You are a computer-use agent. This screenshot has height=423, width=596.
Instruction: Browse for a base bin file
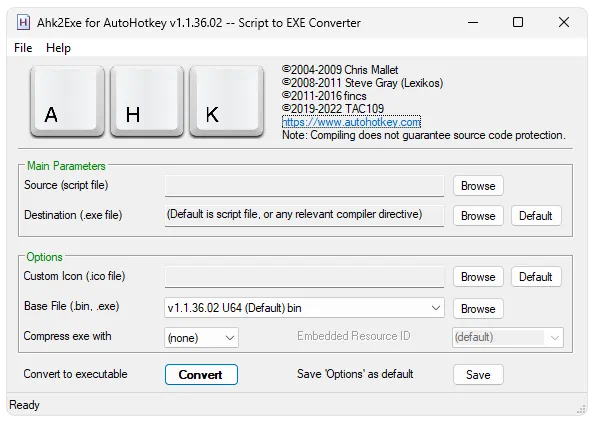point(478,309)
